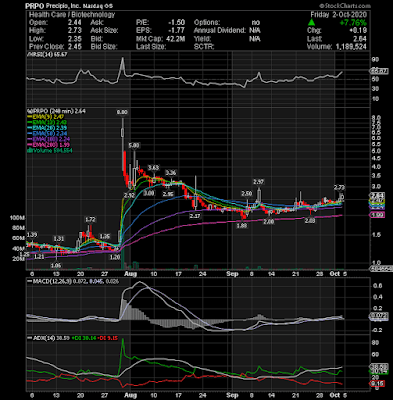The image size is (393, 400).
Task: Select the yellow EMA legend entry
Action: [x=46, y=117]
